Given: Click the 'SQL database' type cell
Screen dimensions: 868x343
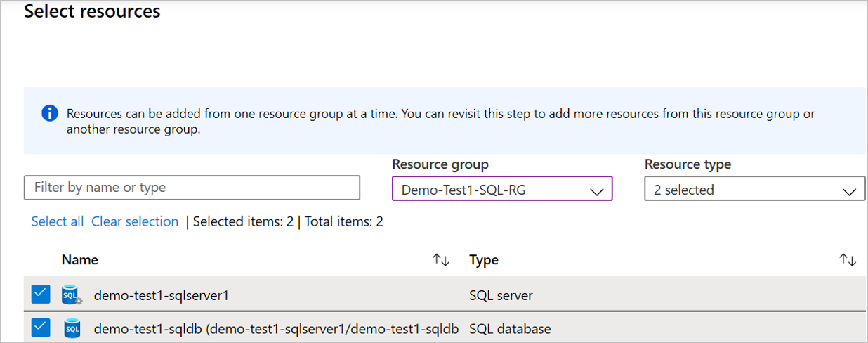Looking at the screenshot, I should point(510,329).
